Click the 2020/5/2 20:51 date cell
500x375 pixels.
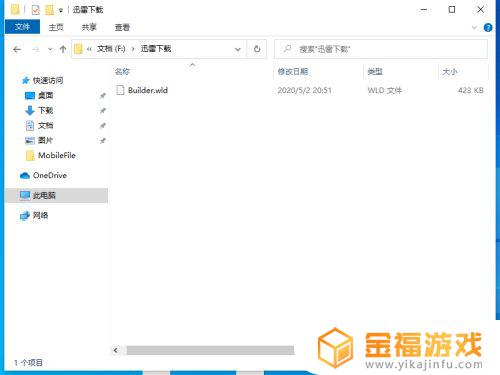(x=304, y=90)
